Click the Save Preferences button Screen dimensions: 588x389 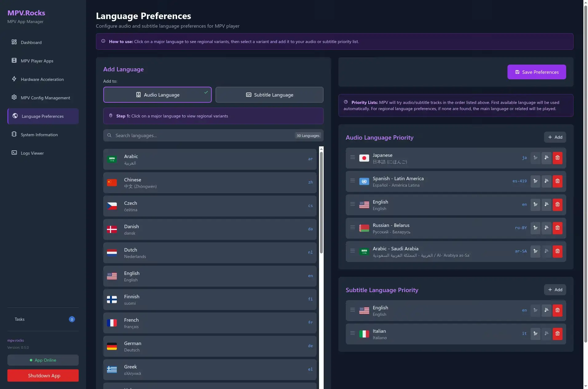[x=536, y=72]
